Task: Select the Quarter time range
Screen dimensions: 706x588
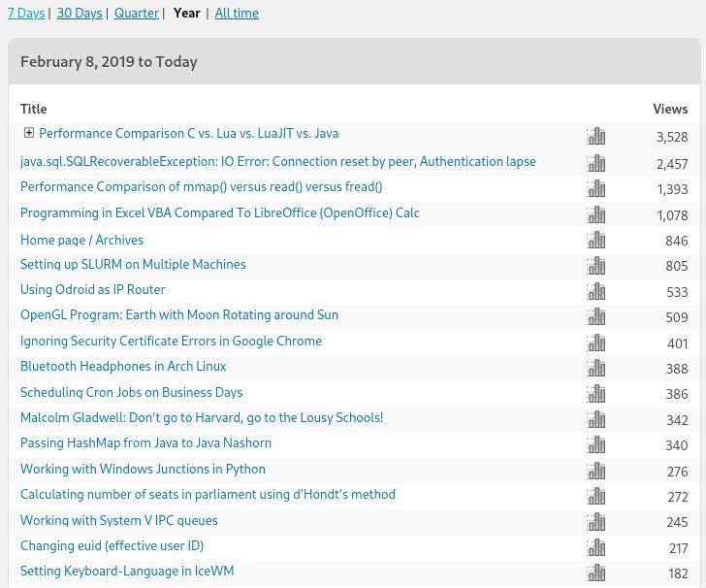Action: 137,14
